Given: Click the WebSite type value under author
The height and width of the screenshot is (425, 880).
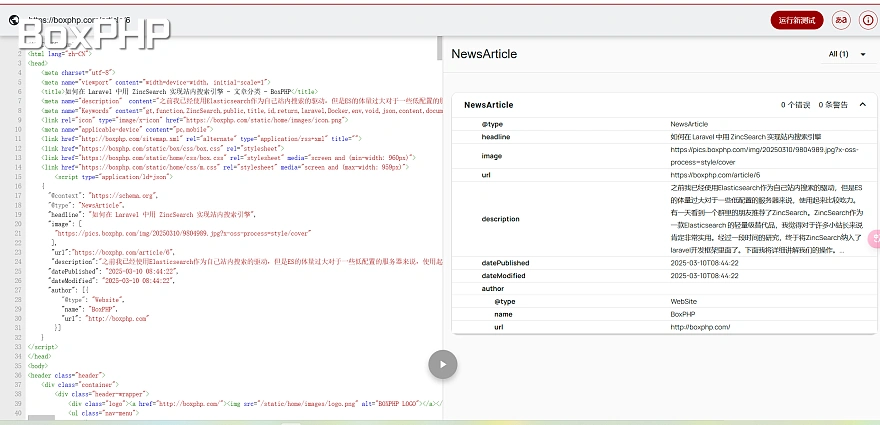Looking at the screenshot, I should pos(684,301).
